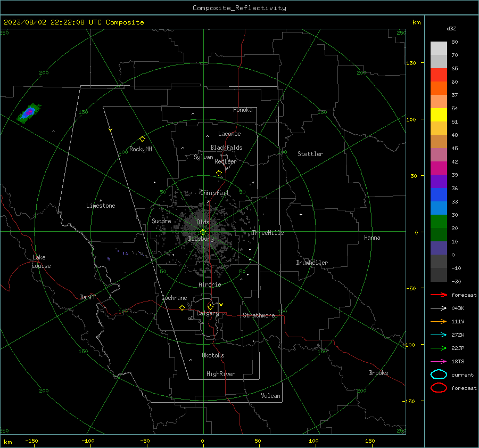Click the Composite_Reflectivity title text
Viewport: 479px width, 448px height.
240,8
